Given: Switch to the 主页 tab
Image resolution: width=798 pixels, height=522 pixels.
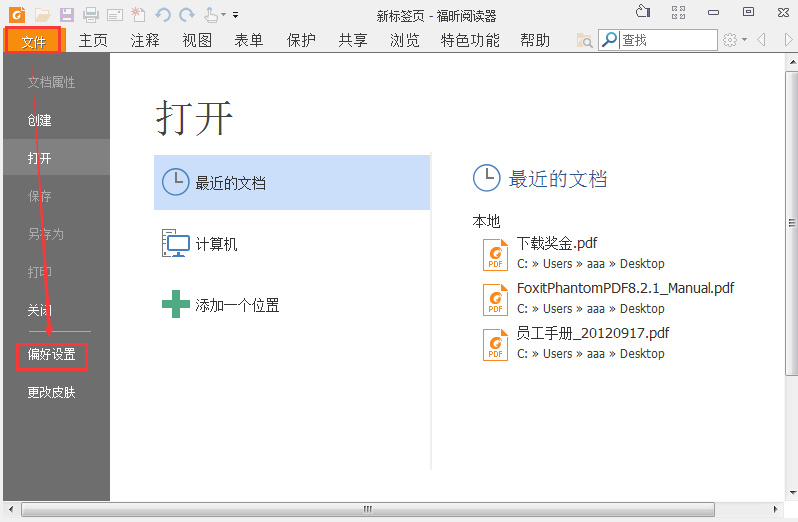Looking at the screenshot, I should (x=93, y=40).
